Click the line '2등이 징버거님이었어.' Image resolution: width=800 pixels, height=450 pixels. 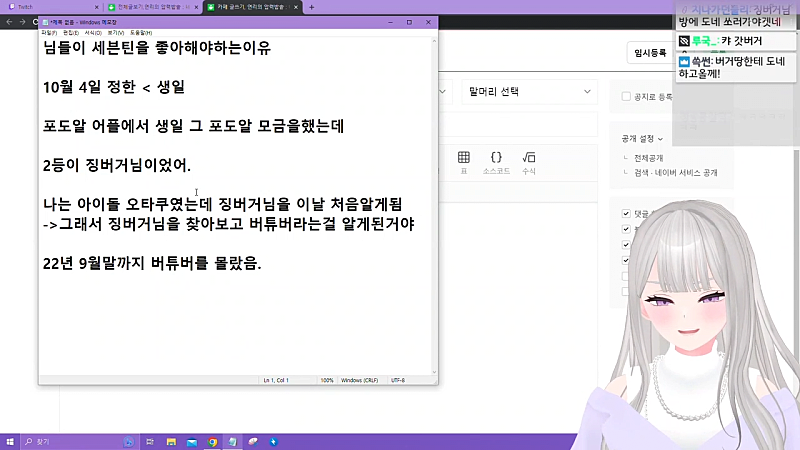point(117,165)
